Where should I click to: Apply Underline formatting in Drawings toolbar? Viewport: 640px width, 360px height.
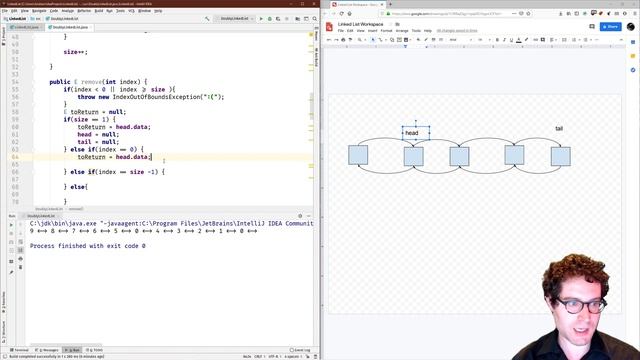point(511,40)
